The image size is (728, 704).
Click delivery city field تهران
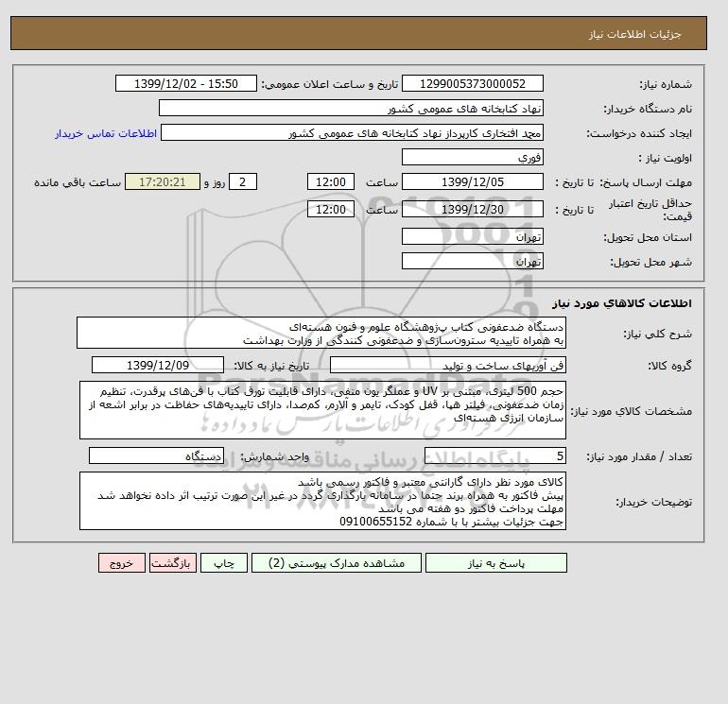(472, 261)
